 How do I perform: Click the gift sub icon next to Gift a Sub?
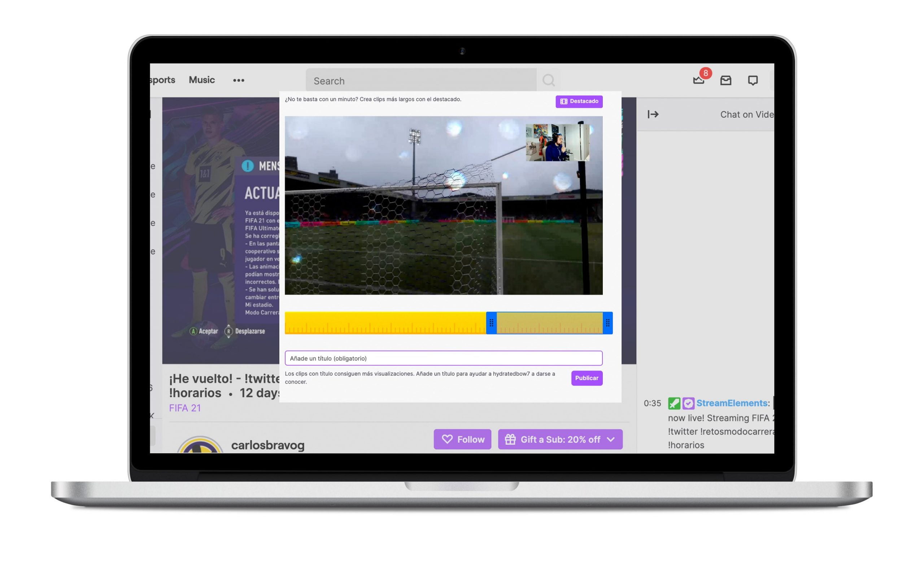pos(510,439)
